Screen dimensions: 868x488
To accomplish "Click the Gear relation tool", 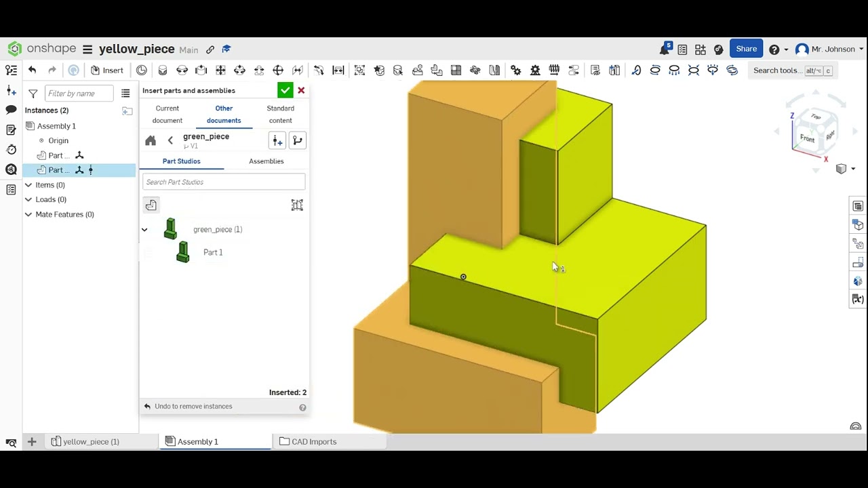I will (x=516, y=70).
